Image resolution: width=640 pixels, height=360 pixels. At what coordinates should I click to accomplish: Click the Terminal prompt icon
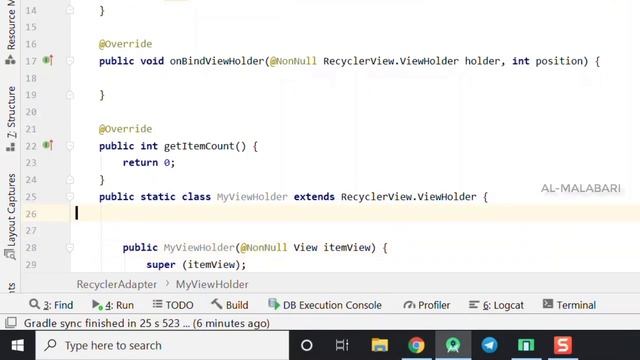tap(548, 304)
